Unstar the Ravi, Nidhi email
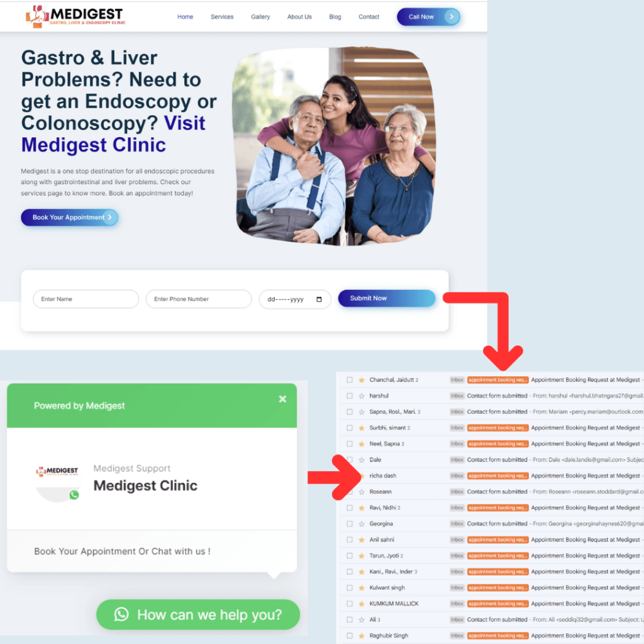This screenshot has height=644, width=644. [362, 508]
